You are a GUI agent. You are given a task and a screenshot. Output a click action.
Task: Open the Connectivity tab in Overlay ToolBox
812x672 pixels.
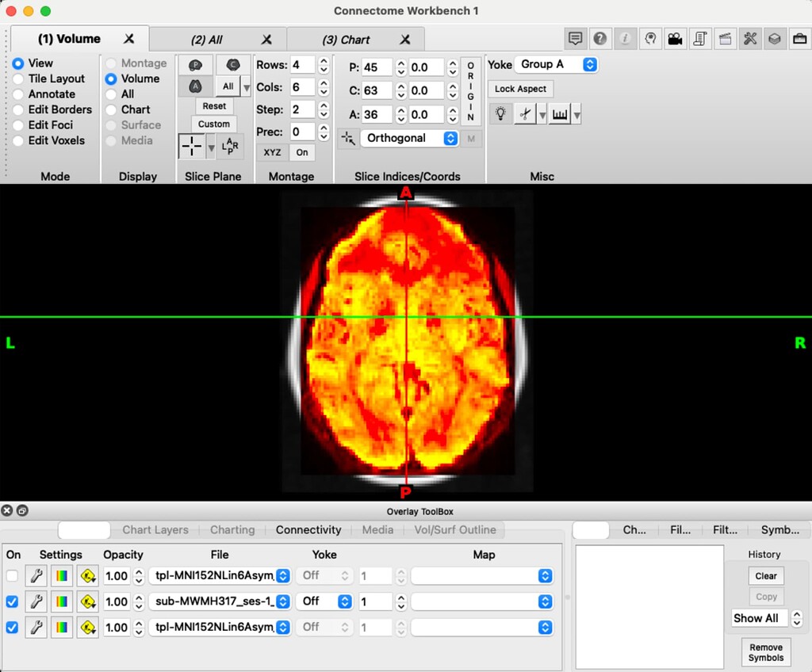(308, 529)
